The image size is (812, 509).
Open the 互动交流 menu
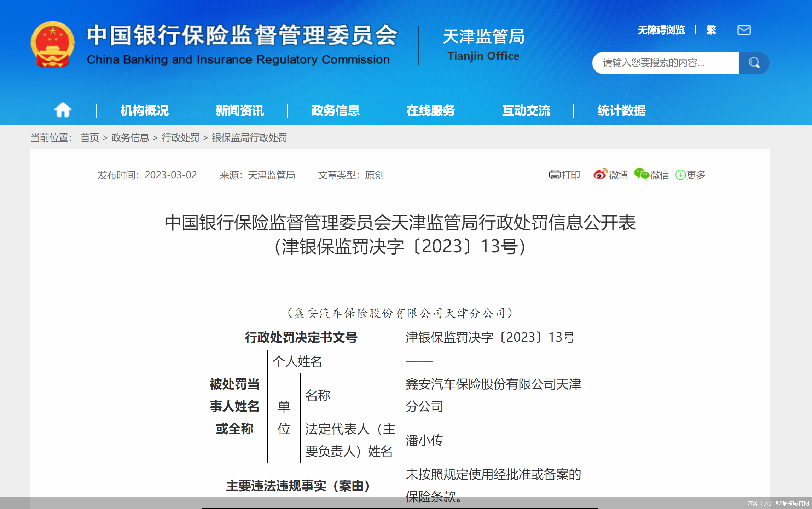click(526, 110)
